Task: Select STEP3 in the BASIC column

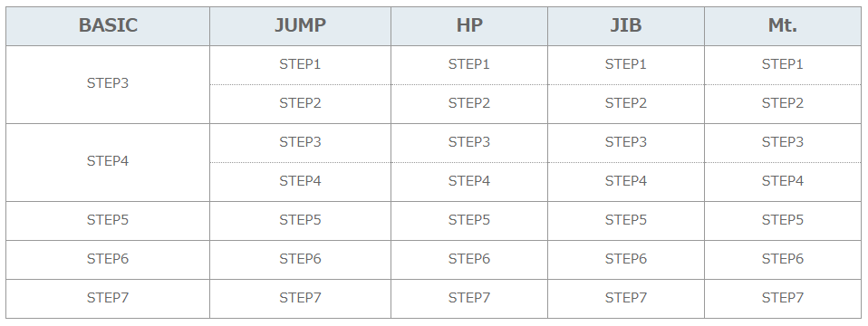Action: tap(108, 83)
